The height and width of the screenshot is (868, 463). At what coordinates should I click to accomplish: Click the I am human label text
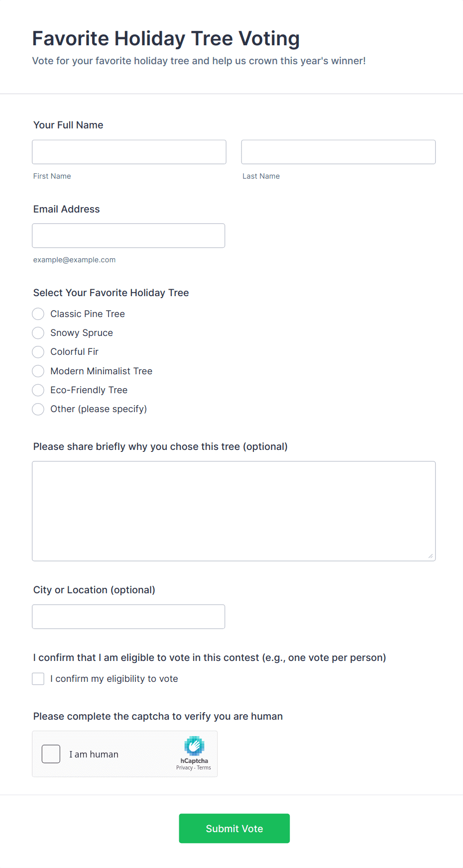point(94,754)
